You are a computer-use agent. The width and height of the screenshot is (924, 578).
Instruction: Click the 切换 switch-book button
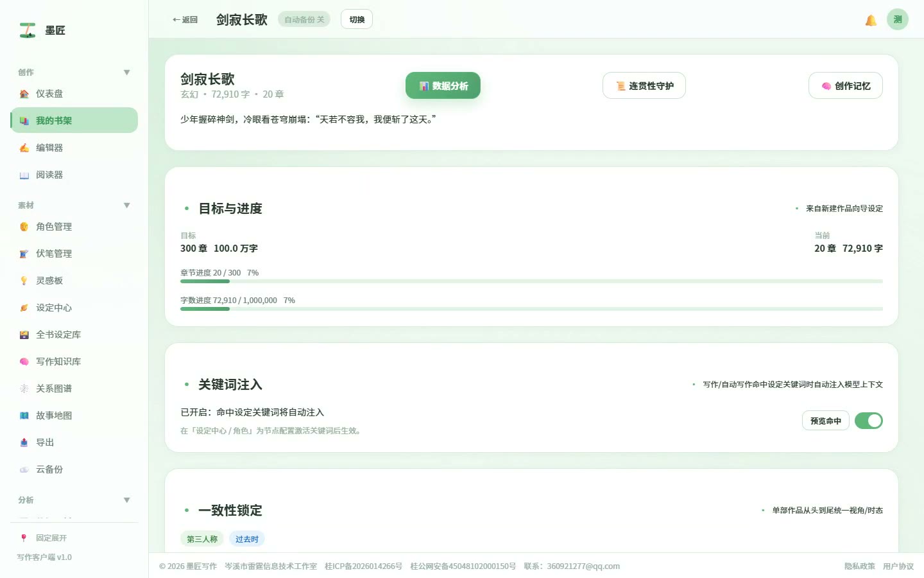[357, 19]
